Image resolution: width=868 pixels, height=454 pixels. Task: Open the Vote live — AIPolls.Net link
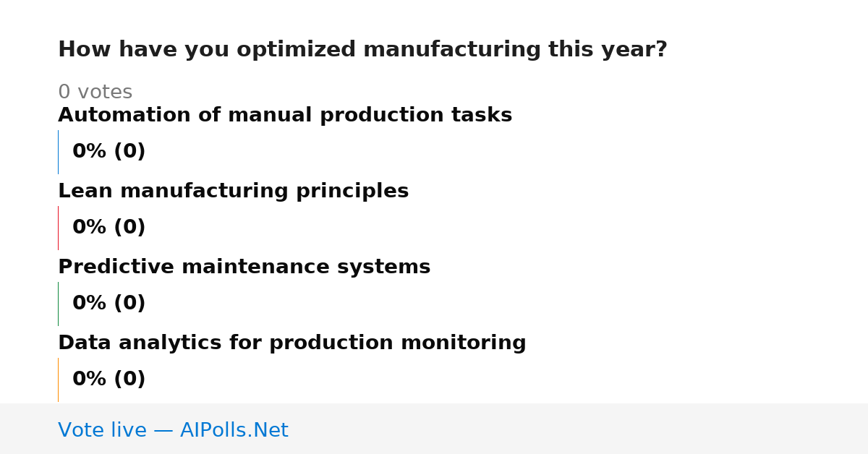pos(173,431)
